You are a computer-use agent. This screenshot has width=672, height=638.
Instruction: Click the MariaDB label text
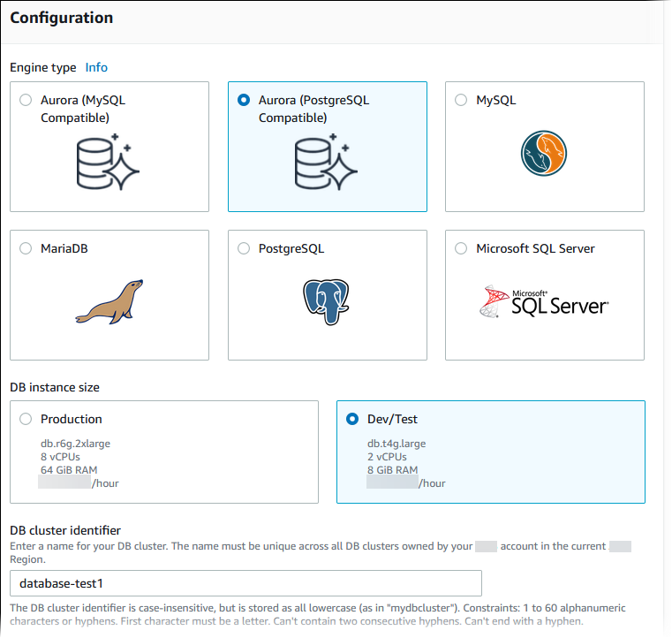(x=64, y=249)
